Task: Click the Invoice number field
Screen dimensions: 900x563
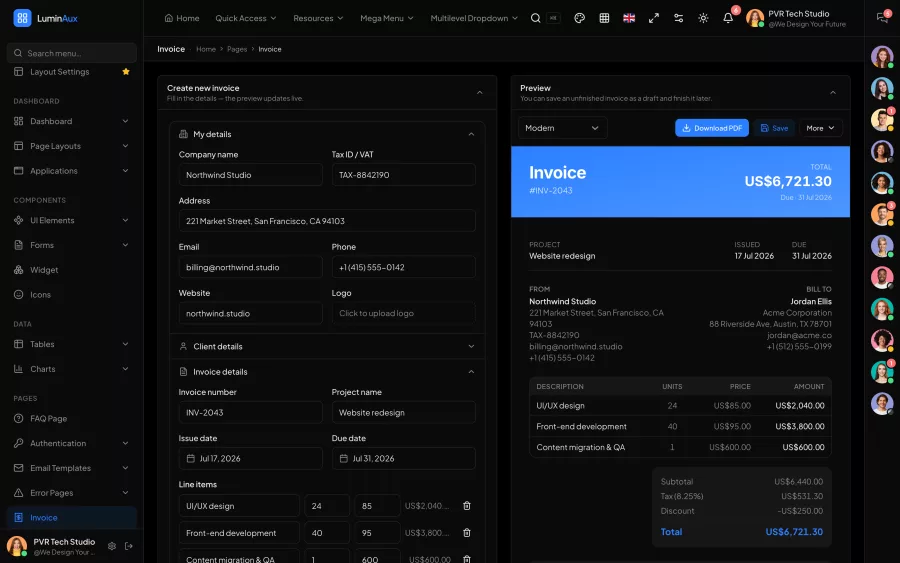Action: (250, 413)
